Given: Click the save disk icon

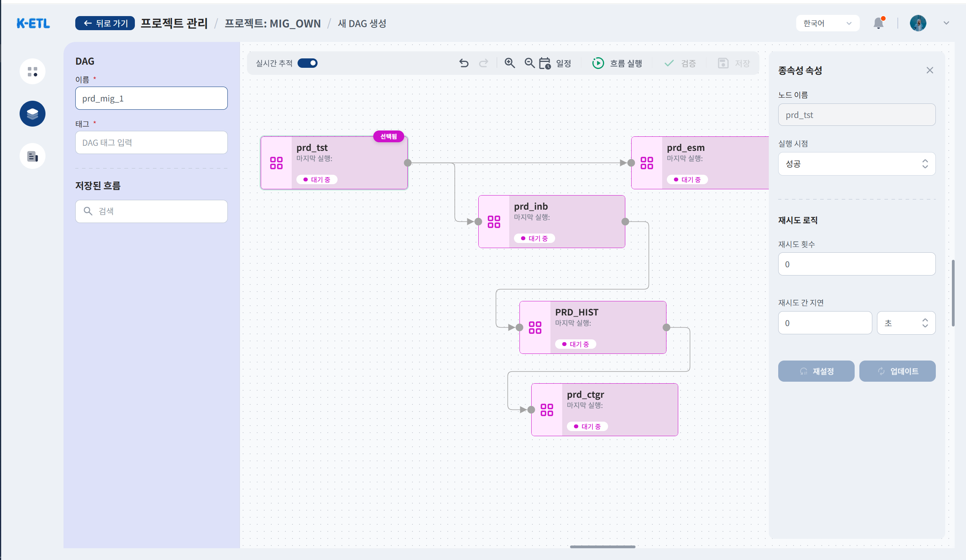Looking at the screenshot, I should [x=723, y=63].
